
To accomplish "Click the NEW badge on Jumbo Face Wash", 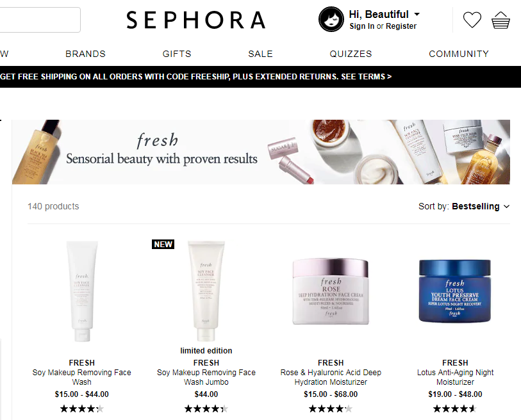I will point(163,245).
